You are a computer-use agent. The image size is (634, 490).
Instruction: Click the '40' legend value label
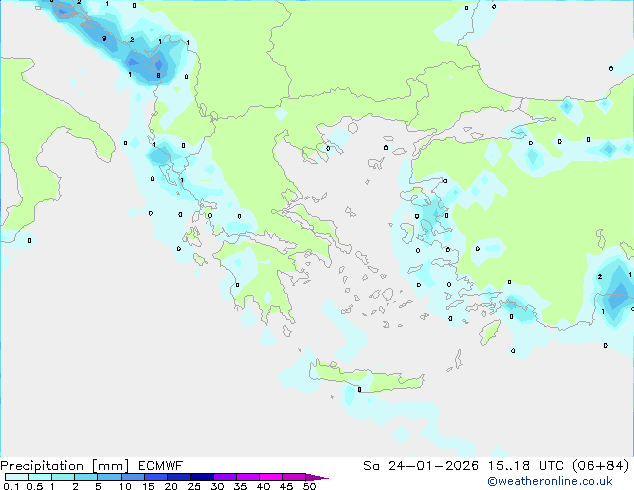(x=263, y=486)
